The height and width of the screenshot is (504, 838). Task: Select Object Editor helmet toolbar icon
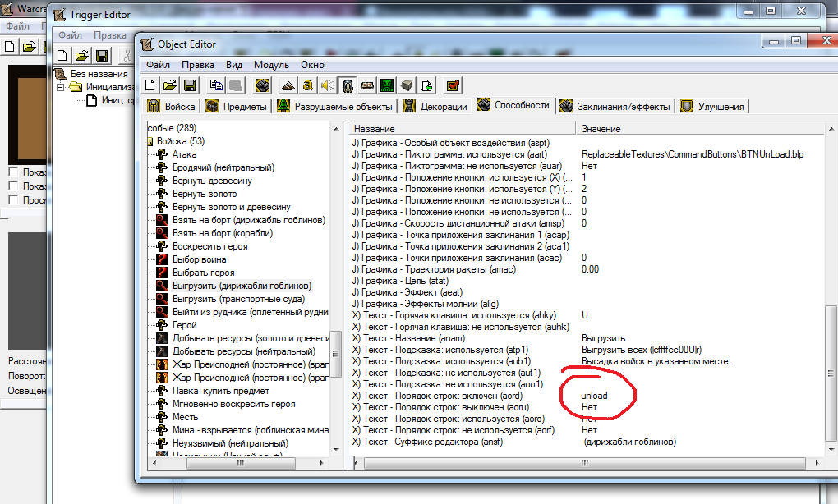click(348, 85)
